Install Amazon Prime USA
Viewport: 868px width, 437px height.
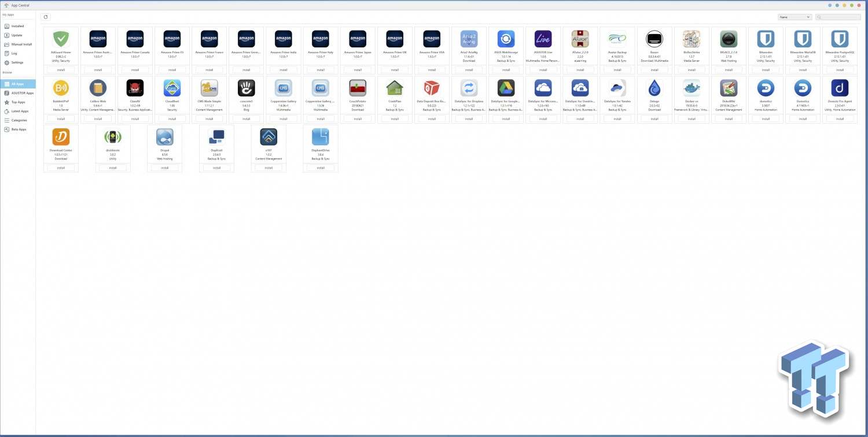(x=432, y=69)
